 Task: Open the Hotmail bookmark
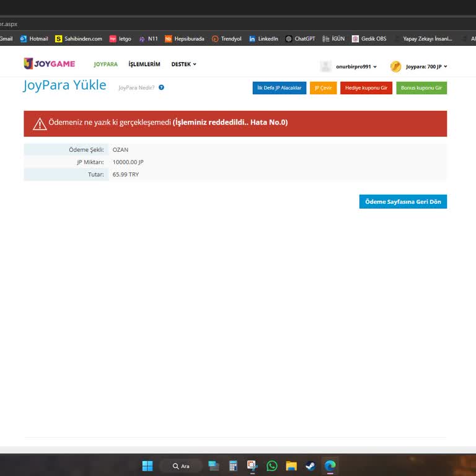34,39
